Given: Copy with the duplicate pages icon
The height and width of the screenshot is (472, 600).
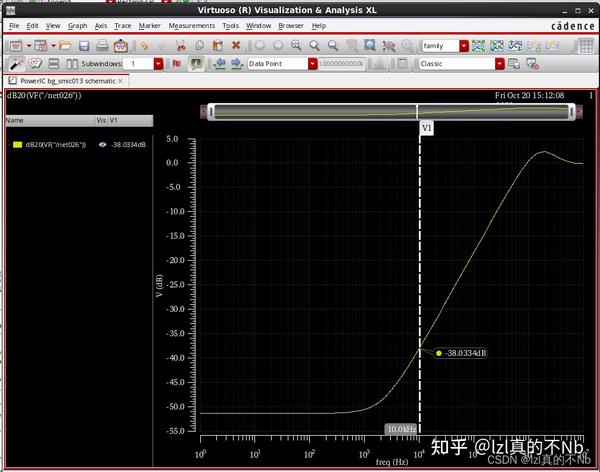Looking at the screenshot, I should [x=199, y=46].
